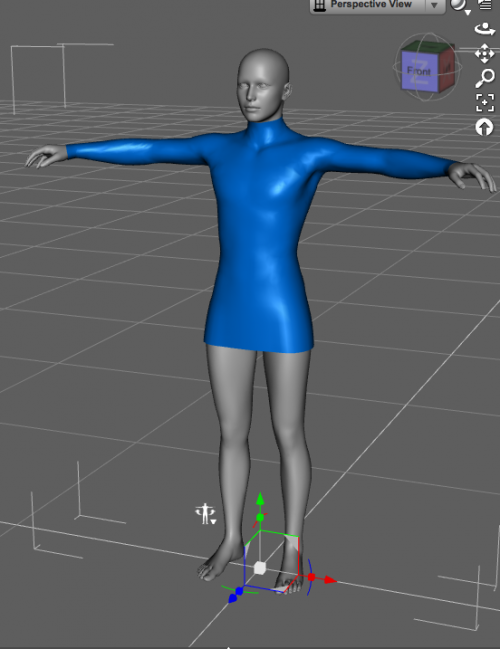Click the red X-axis scale square handle
Viewport: 500px width, 649px height.
point(311,577)
